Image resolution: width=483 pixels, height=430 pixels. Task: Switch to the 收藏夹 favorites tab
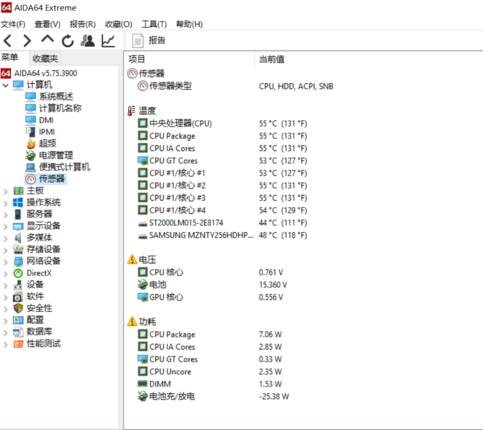(x=45, y=59)
